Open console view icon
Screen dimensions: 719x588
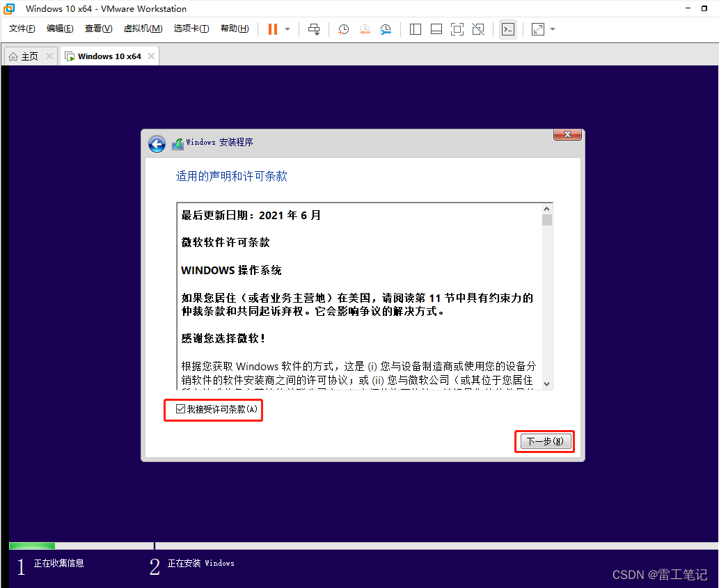pos(508,29)
